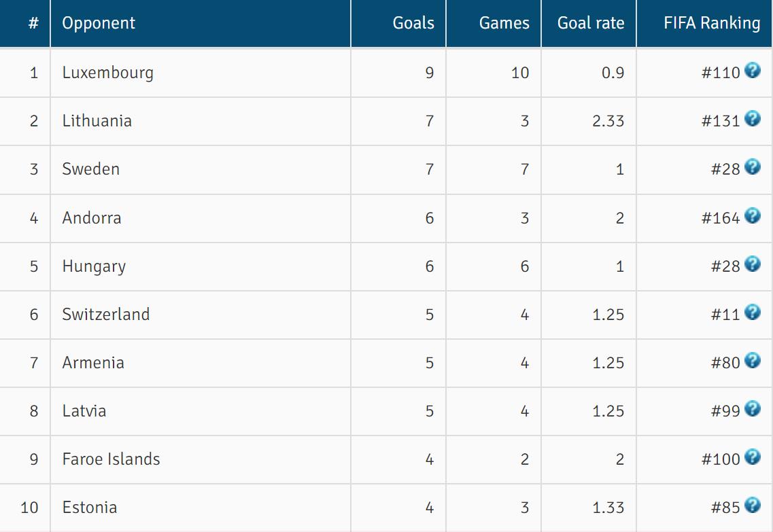Click the help icon beside Lithuania's #131 ranking
Viewport: 773px width, 532px height.
coord(752,118)
